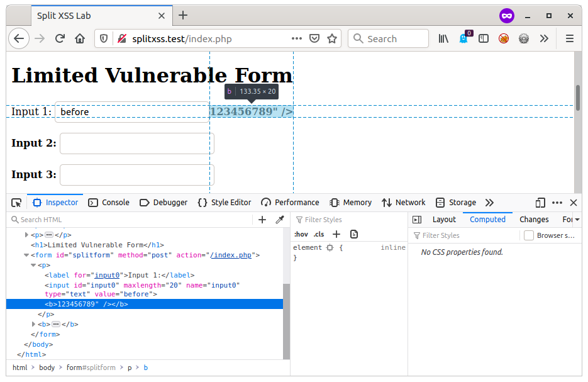Switch to Console tab
The height and width of the screenshot is (382, 588).
[x=109, y=203]
